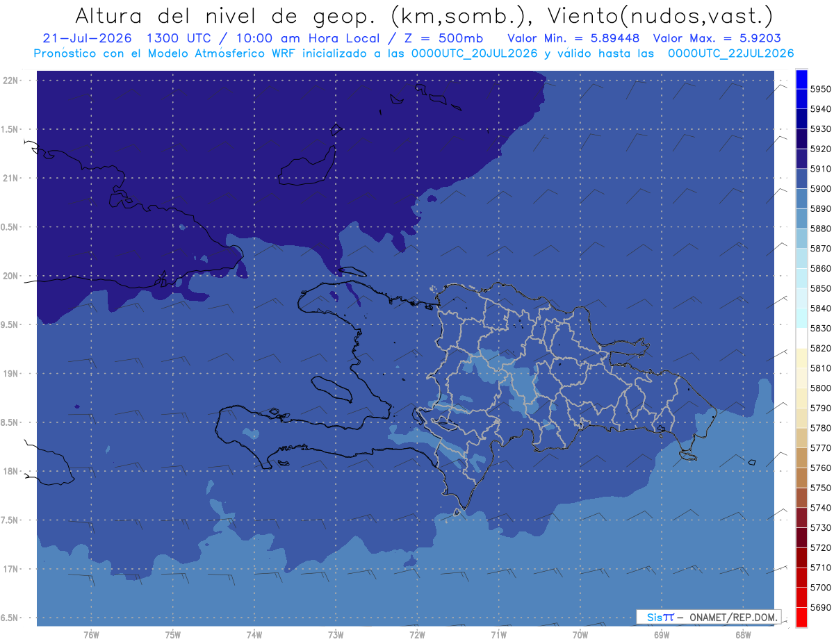Click the '5900' colorbar label
This screenshot has height=644, width=834.
(x=820, y=189)
